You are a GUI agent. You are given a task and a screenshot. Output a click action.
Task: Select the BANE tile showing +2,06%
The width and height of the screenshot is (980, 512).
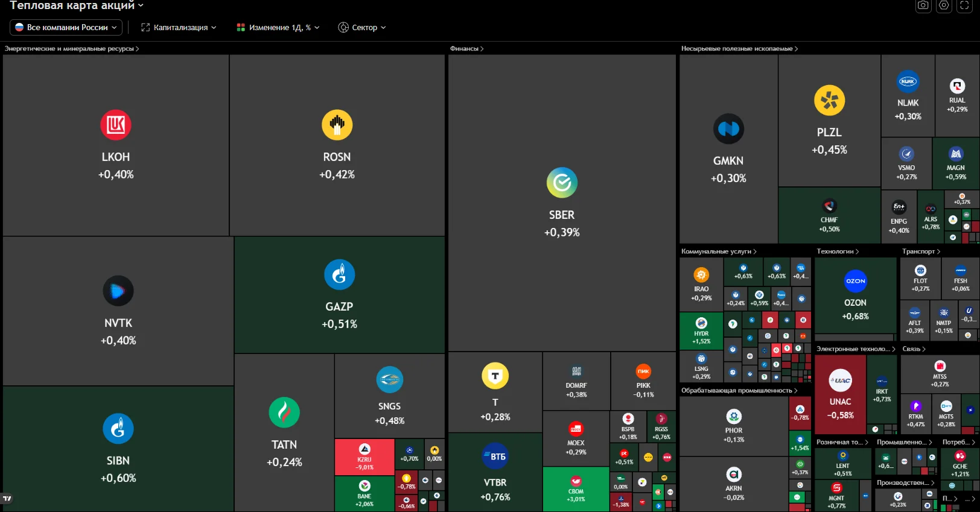click(364, 494)
